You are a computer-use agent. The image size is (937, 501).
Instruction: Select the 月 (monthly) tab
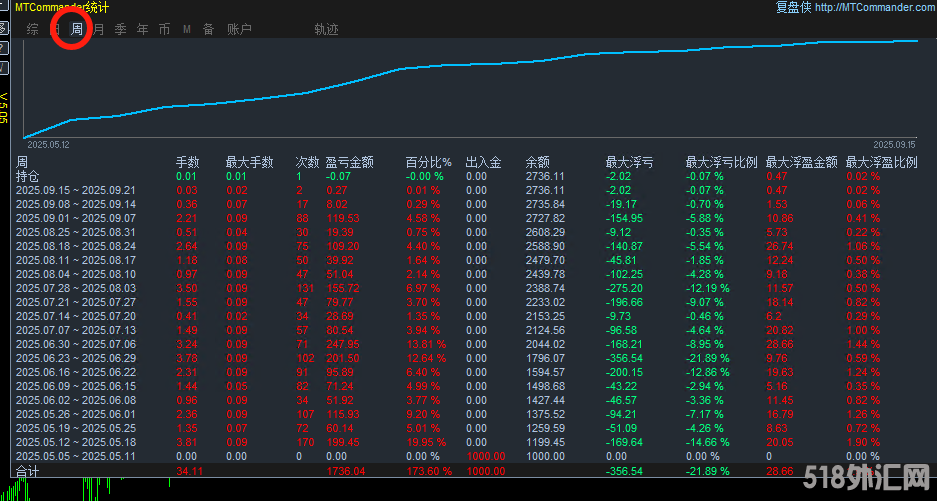pyautogui.click(x=98, y=29)
